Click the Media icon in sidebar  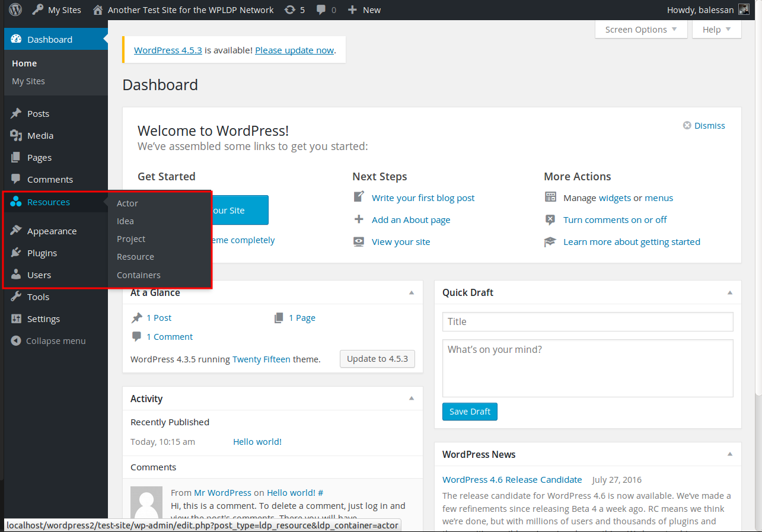tap(16, 135)
